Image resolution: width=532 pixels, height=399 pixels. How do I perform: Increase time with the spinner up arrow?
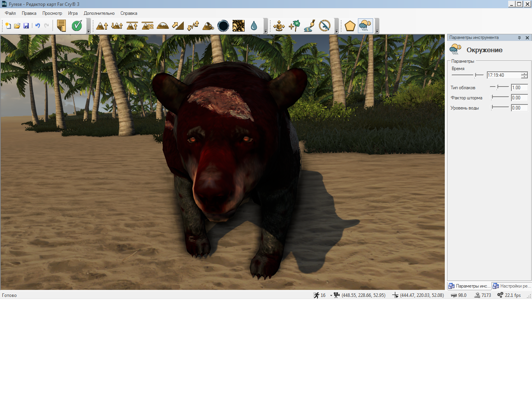[x=525, y=74]
